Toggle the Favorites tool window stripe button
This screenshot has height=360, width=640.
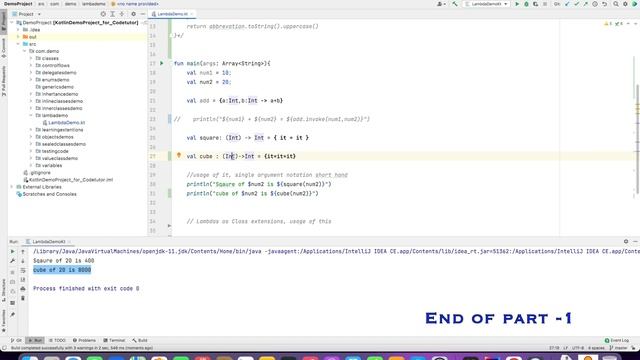pos(4,321)
